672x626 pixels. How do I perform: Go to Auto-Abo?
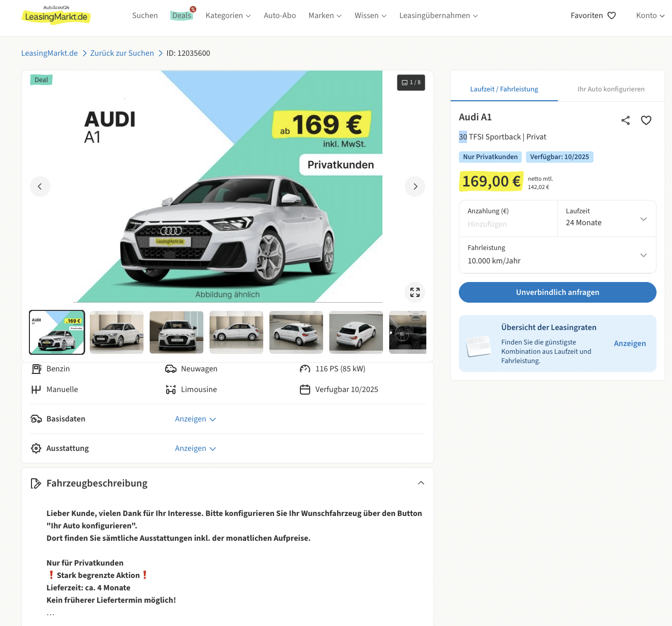pos(280,15)
